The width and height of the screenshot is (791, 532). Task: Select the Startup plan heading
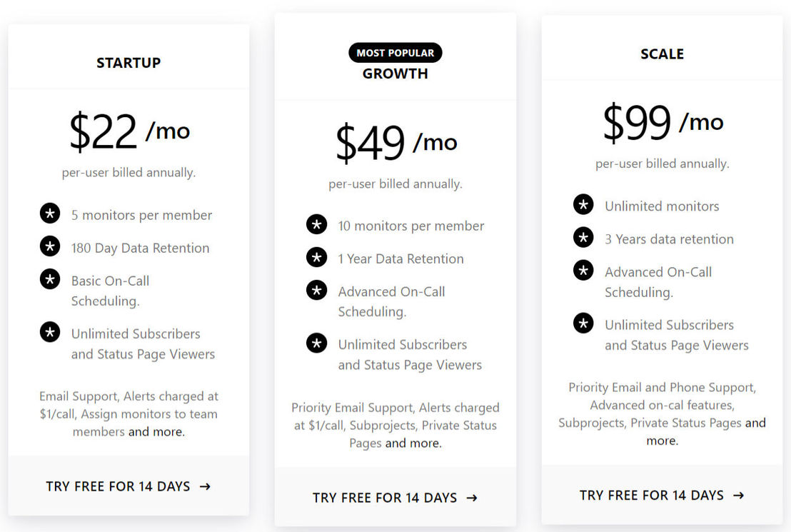tap(129, 63)
